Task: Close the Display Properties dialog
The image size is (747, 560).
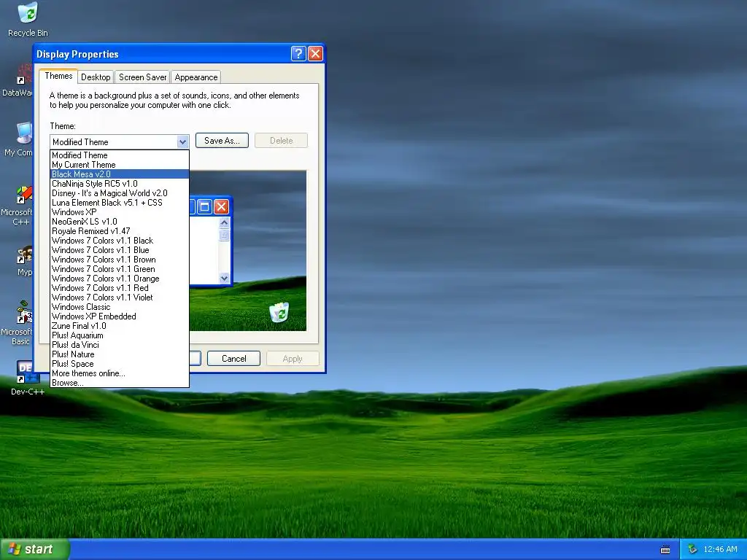Action: (315, 53)
